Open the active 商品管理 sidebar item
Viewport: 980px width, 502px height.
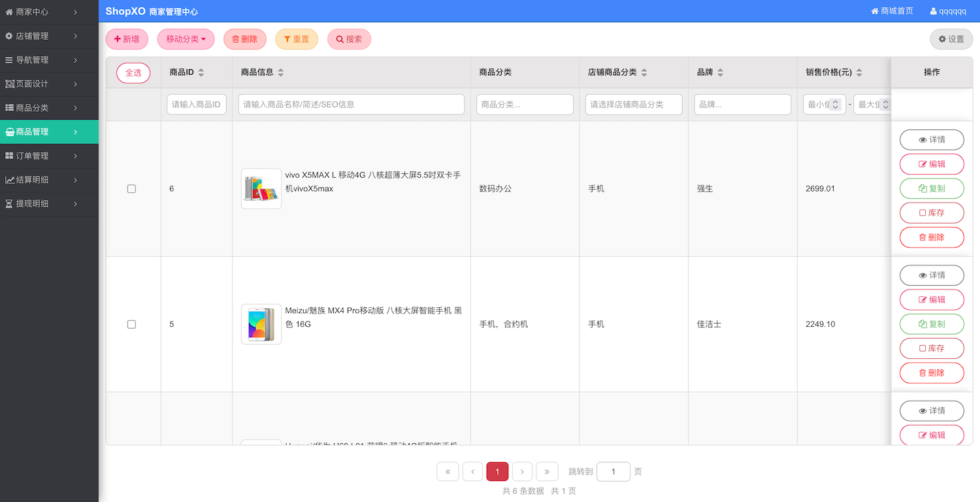[x=49, y=132]
